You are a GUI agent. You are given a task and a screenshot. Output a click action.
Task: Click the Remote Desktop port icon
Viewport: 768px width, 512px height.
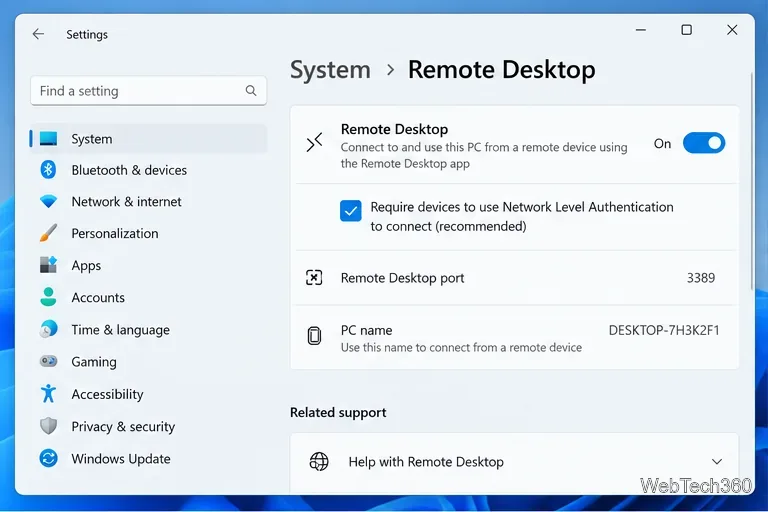tap(314, 277)
